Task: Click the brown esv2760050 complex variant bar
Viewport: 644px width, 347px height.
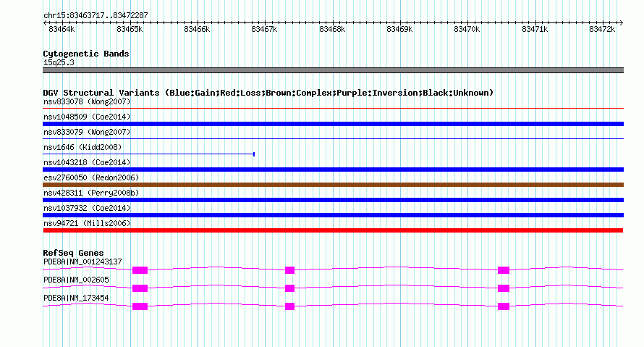Action: click(x=333, y=185)
